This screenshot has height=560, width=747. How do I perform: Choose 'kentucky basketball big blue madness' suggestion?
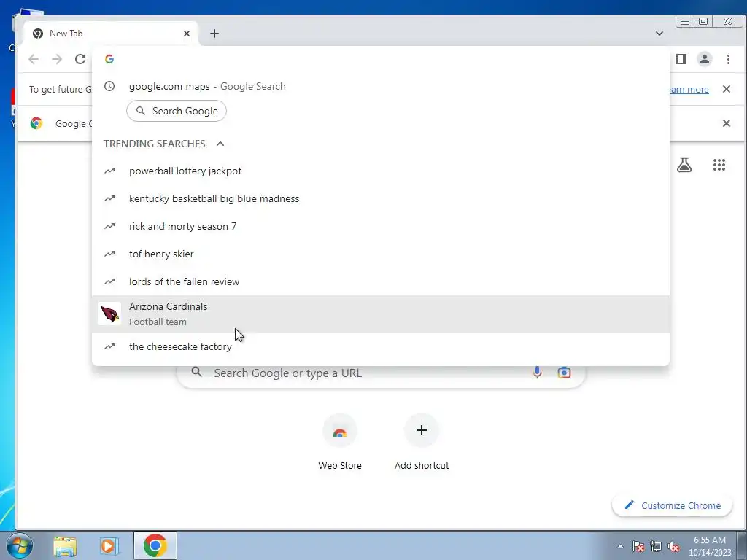[x=381, y=198]
